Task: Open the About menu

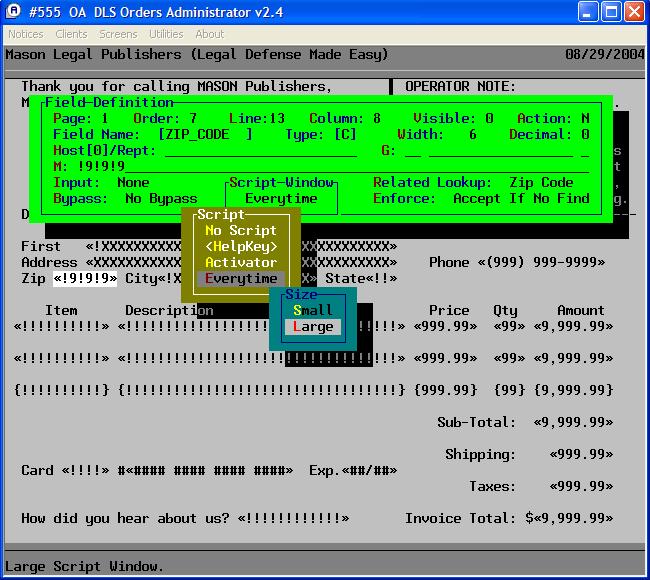Action: pyautogui.click(x=210, y=34)
